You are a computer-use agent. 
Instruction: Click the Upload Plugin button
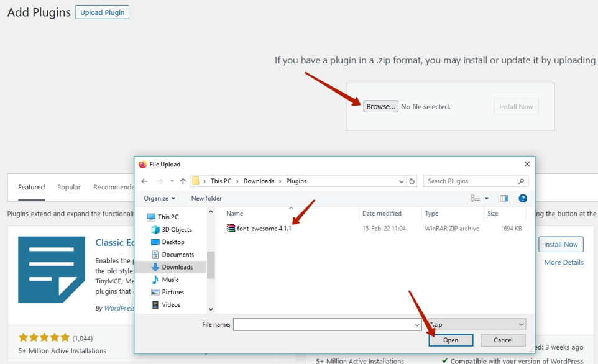tap(102, 12)
